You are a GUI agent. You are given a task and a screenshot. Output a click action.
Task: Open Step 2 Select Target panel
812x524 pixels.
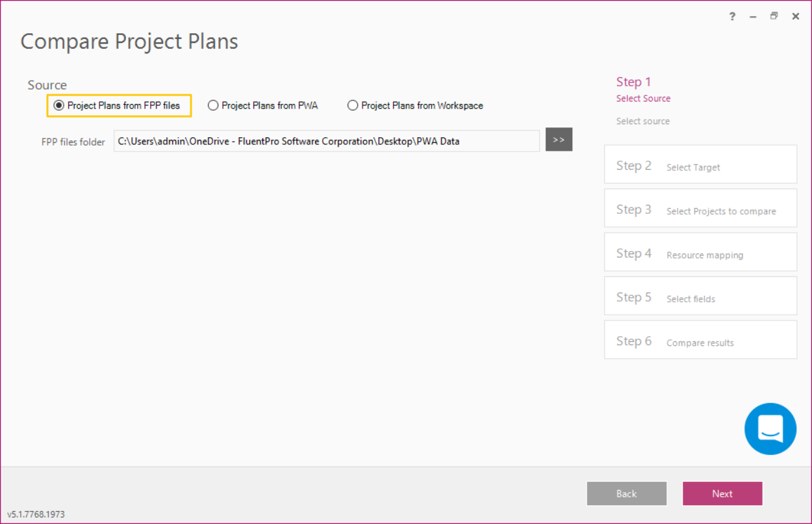(x=700, y=164)
